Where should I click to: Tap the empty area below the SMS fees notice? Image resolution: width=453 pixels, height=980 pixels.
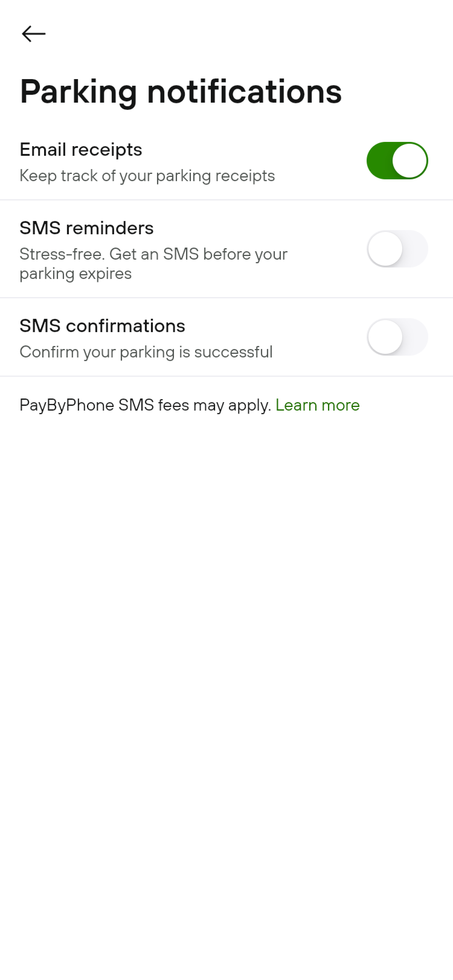226,647
